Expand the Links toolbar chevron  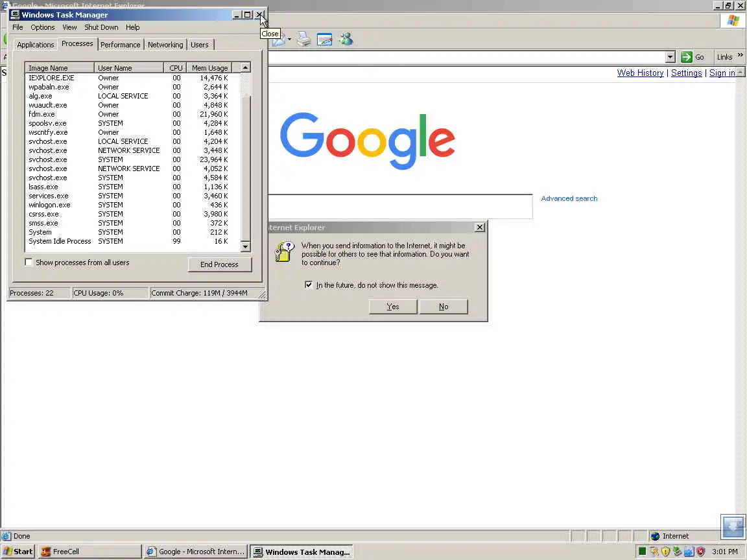click(x=740, y=55)
